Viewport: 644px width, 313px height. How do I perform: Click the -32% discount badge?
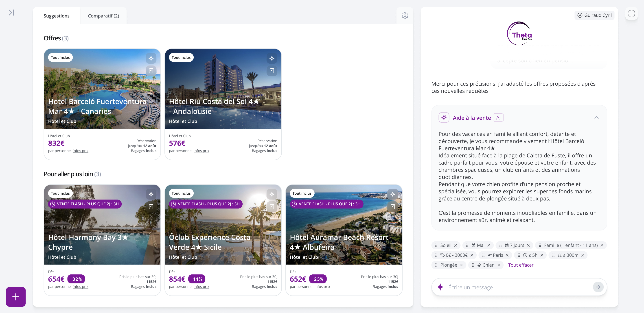tap(76, 279)
